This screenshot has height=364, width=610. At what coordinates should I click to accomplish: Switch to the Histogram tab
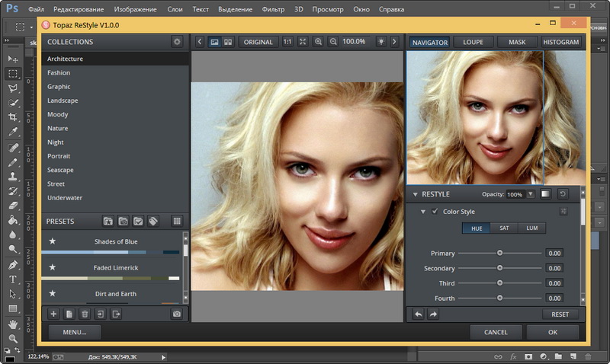pyautogui.click(x=562, y=42)
